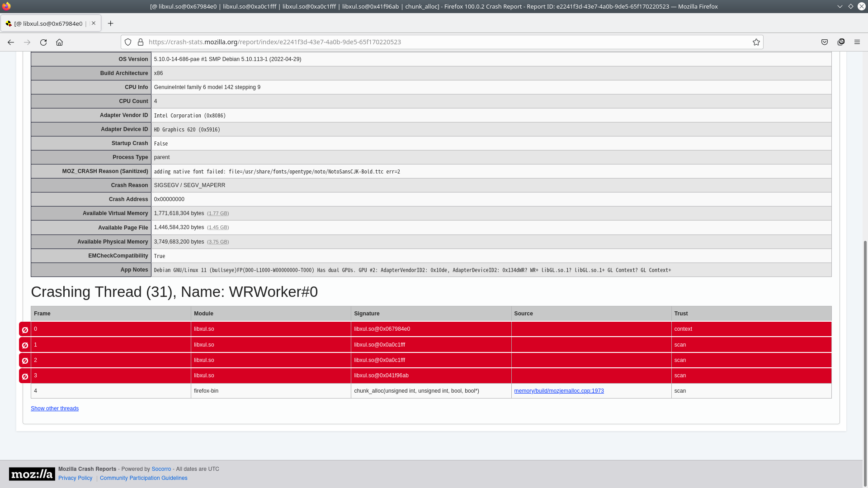The width and height of the screenshot is (868, 488).
Task: Click Build Architecture x86 value
Action: point(158,73)
